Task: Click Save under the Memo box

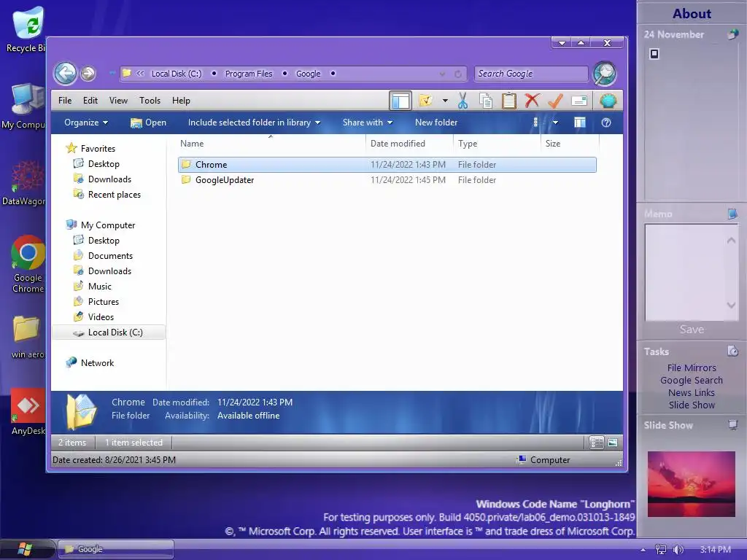Action: tap(692, 329)
